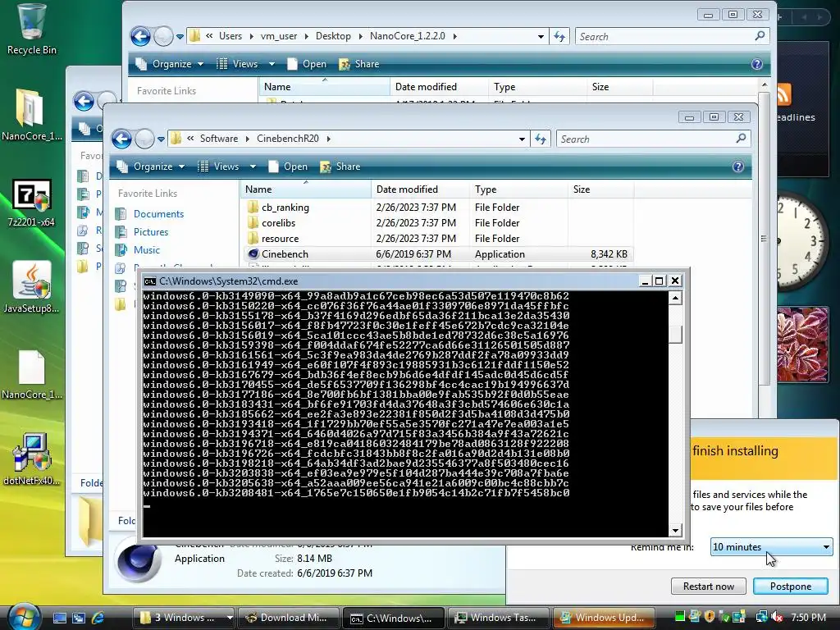
Task: Switch to Download Mi... taskbar button
Action: pos(288,618)
